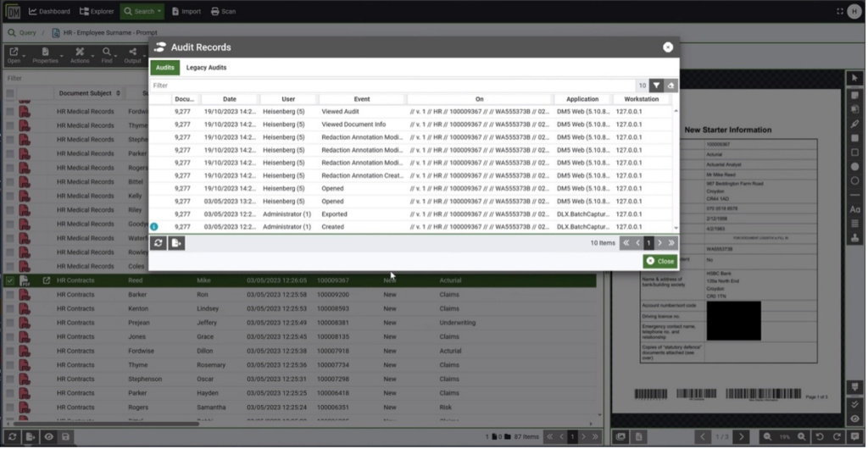Click the save icon in results footer
This screenshot has height=449, width=868.
tap(65, 437)
